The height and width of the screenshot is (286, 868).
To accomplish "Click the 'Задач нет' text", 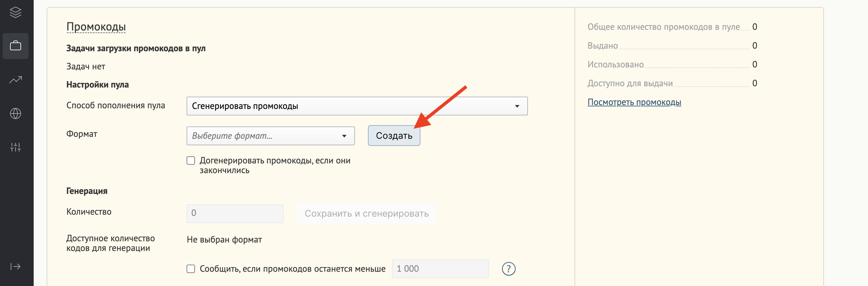I will [x=86, y=67].
